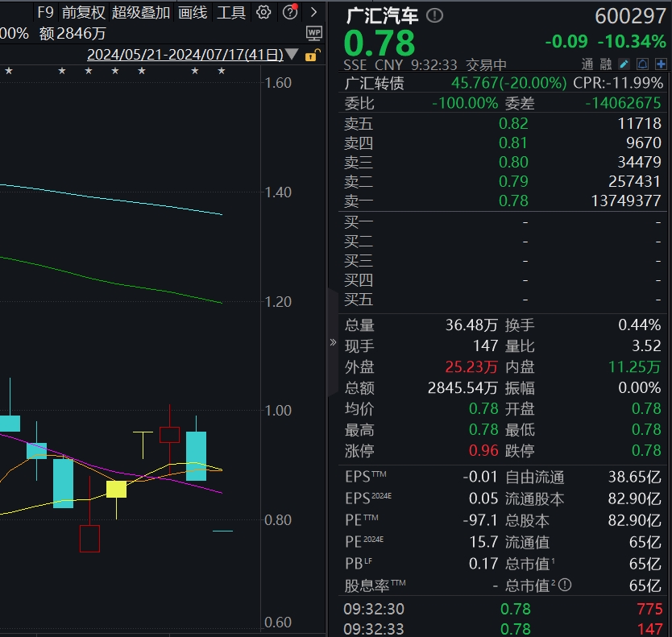Click the bell alert icon

click(x=643, y=64)
